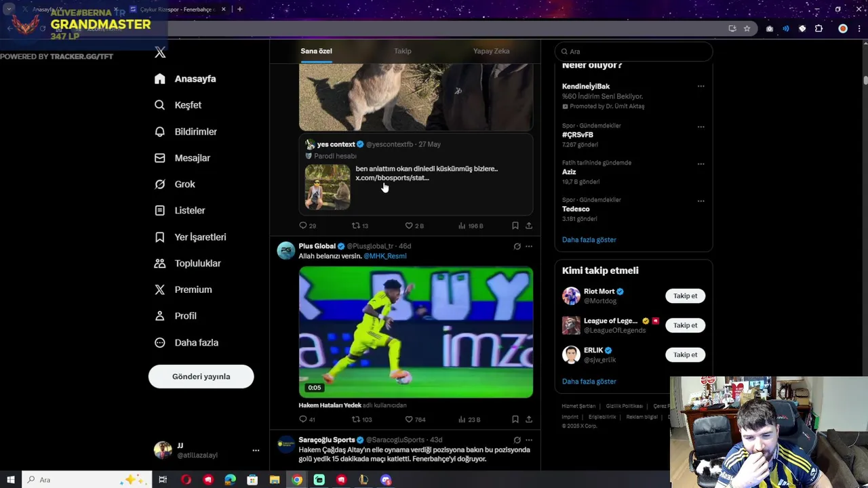
Task: Open Microsoft Edge from taskbar
Action: 231,480
